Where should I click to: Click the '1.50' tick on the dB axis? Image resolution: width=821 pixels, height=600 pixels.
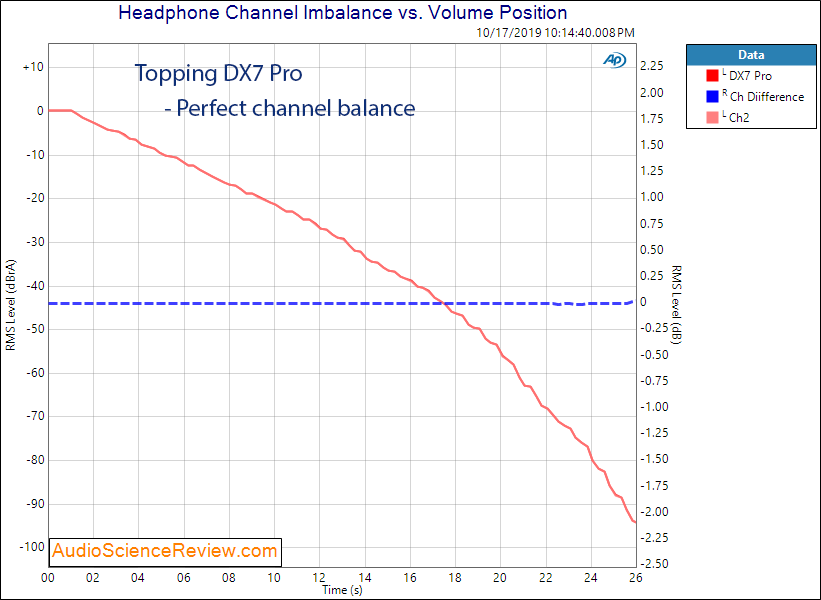click(652, 145)
